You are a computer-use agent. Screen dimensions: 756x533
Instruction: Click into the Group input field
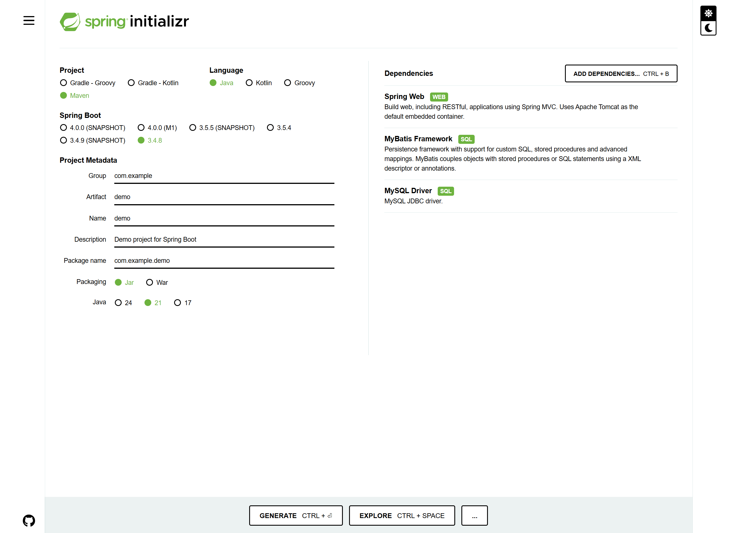(x=224, y=176)
